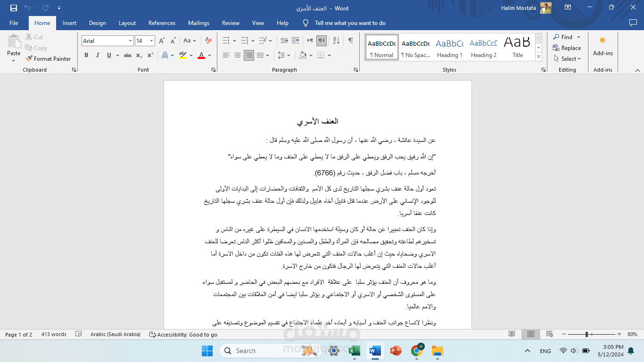
Task: Open Excel from the taskbar
Action: [x=355, y=351]
